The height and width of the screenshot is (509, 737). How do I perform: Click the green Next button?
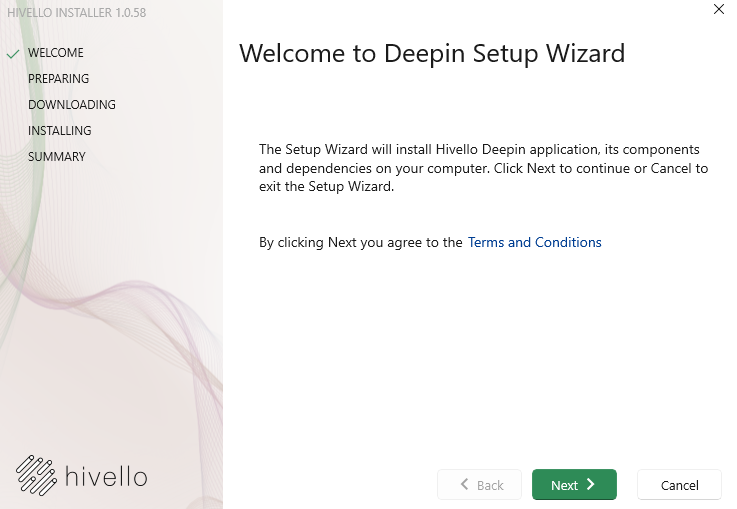pyautogui.click(x=574, y=485)
